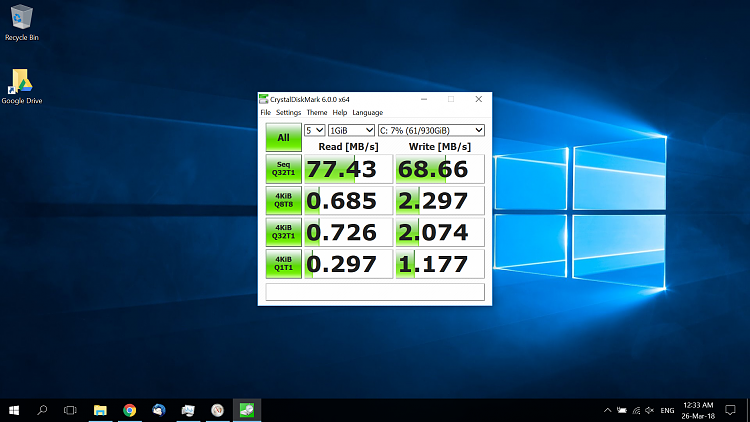Open the Windows Start menu
The height and width of the screenshot is (422, 750).
tap(14, 410)
